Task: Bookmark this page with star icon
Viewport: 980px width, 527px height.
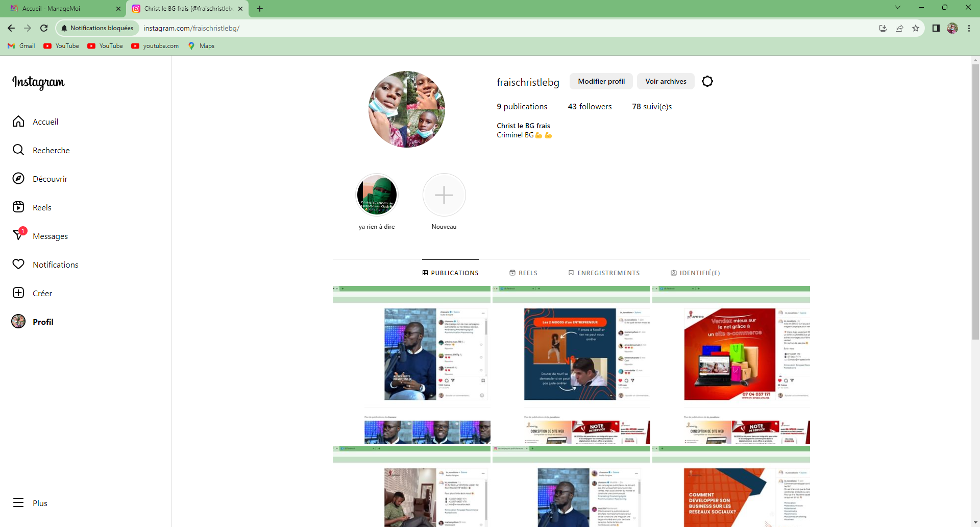Action: click(x=916, y=28)
